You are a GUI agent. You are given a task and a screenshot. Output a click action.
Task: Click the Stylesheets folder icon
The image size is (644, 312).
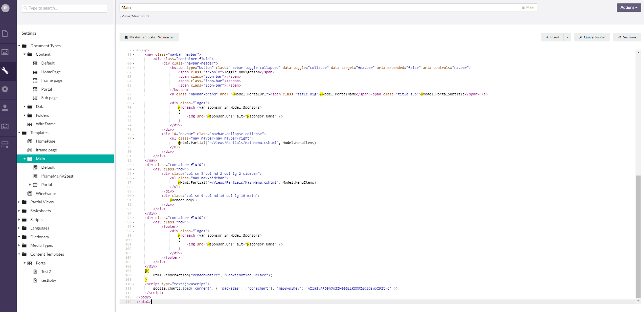click(24, 211)
